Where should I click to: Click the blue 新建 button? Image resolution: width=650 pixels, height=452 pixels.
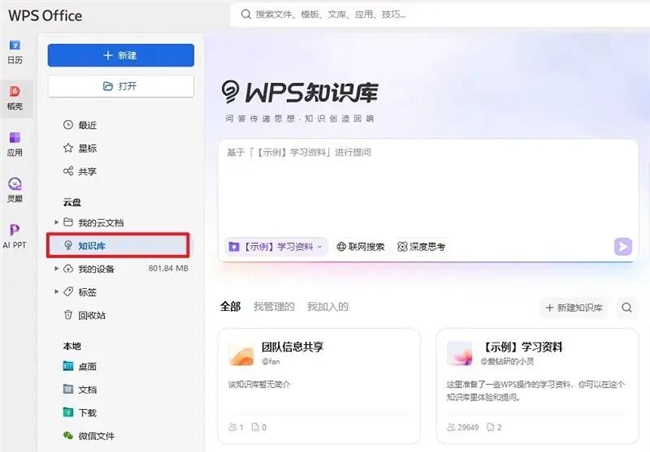point(120,56)
